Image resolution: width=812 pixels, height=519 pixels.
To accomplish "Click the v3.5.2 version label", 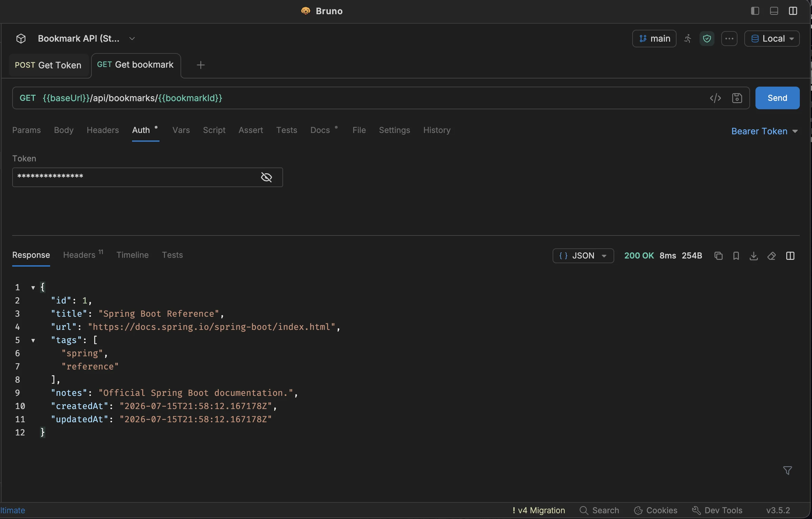I will point(778,511).
